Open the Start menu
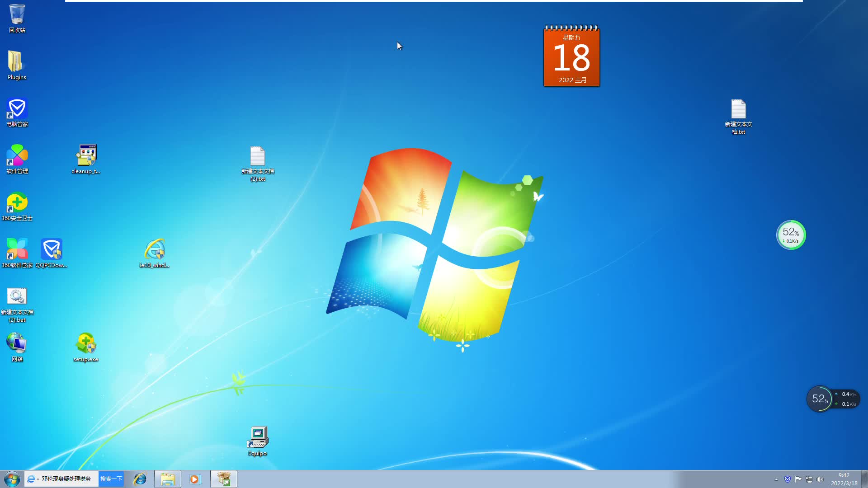 [x=11, y=479]
